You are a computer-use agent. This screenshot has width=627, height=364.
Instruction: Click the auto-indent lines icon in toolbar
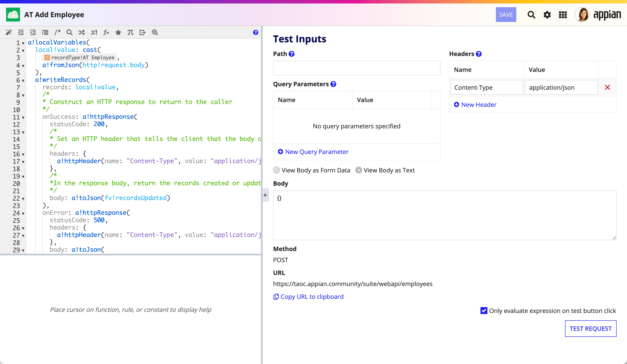(45, 32)
